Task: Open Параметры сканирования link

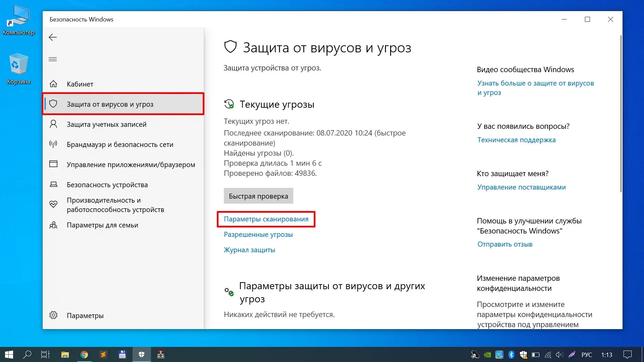Action: (266, 219)
